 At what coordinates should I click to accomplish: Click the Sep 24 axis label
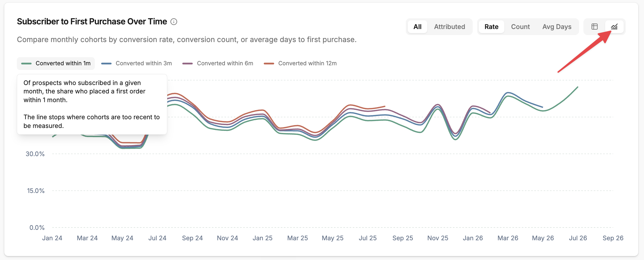click(192, 238)
